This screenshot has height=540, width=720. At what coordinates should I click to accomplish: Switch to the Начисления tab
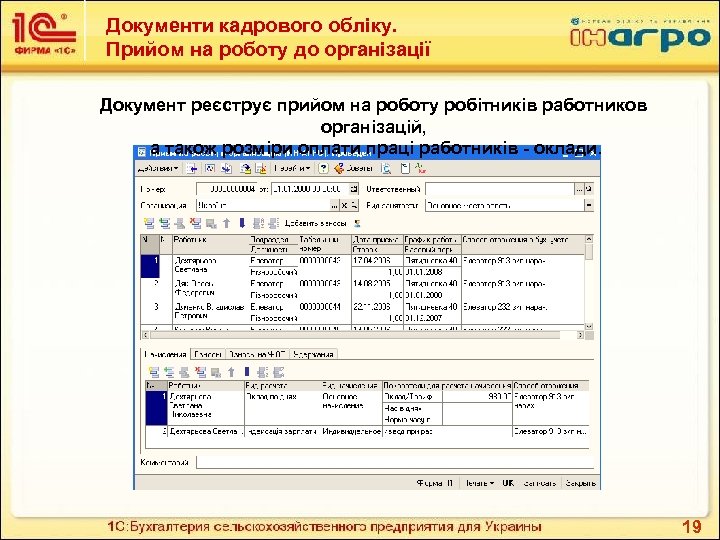[x=165, y=354]
